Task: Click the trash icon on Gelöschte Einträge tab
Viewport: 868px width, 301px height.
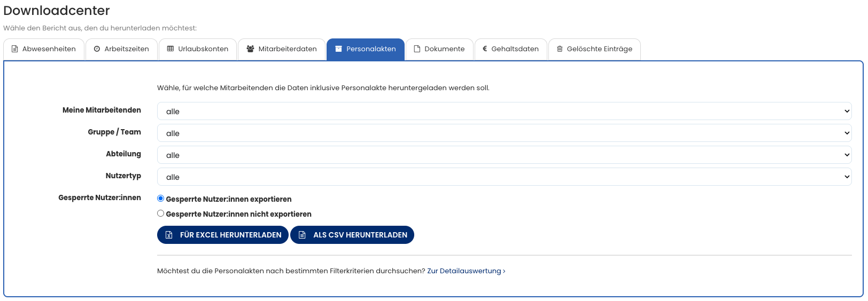Action: tap(560, 49)
